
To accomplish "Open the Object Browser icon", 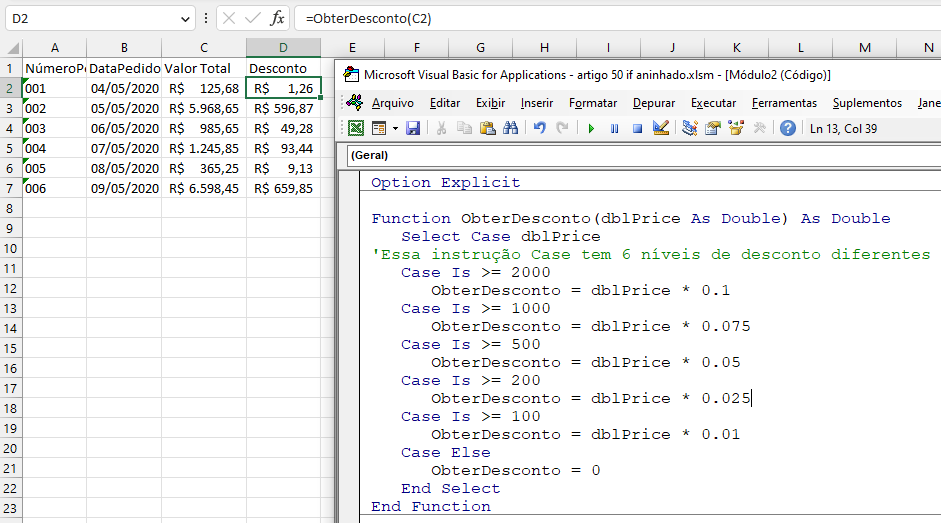I will (x=736, y=128).
